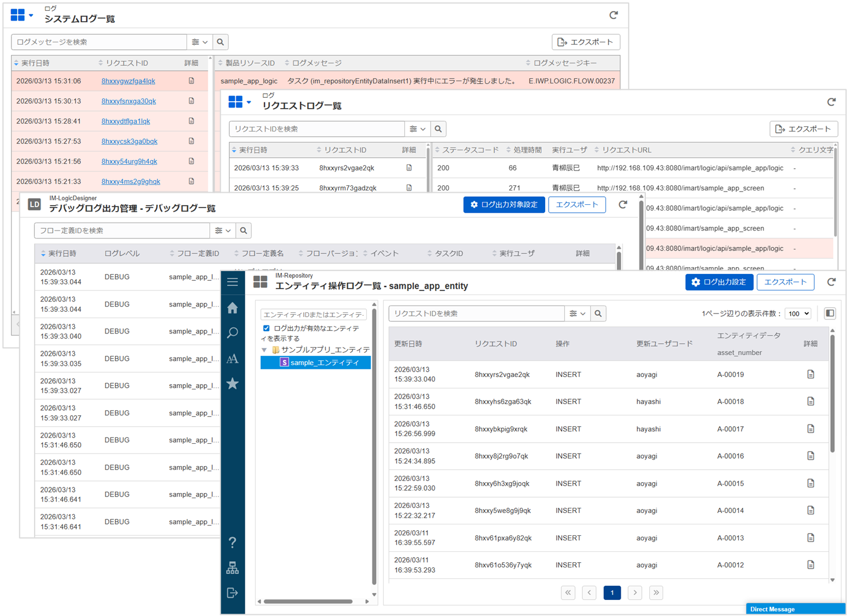Click the star favorites sidebar icon

(232, 384)
